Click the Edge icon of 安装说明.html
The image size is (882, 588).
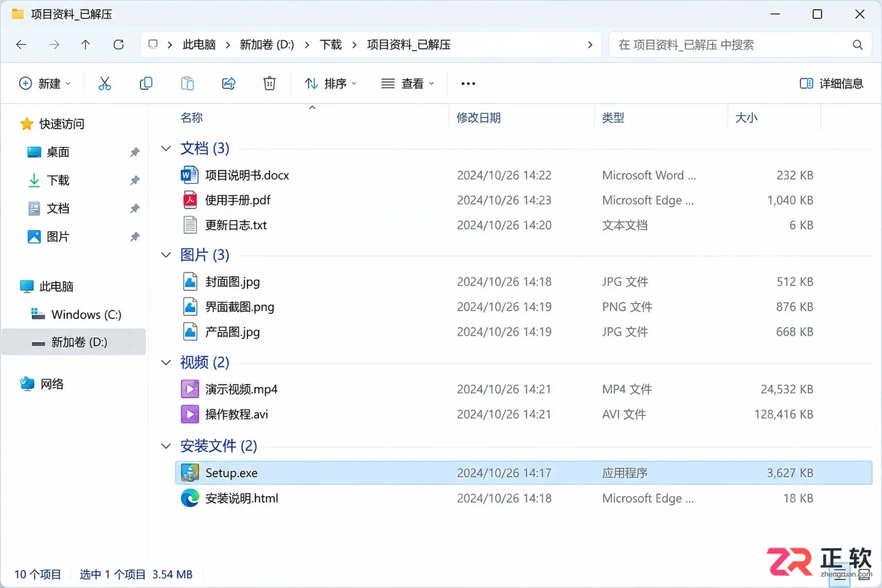click(190, 498)
